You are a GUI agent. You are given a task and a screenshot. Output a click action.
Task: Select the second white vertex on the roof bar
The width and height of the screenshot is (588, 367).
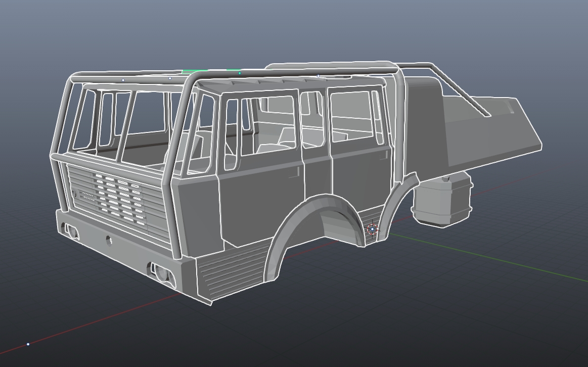[x=170, y=79]
